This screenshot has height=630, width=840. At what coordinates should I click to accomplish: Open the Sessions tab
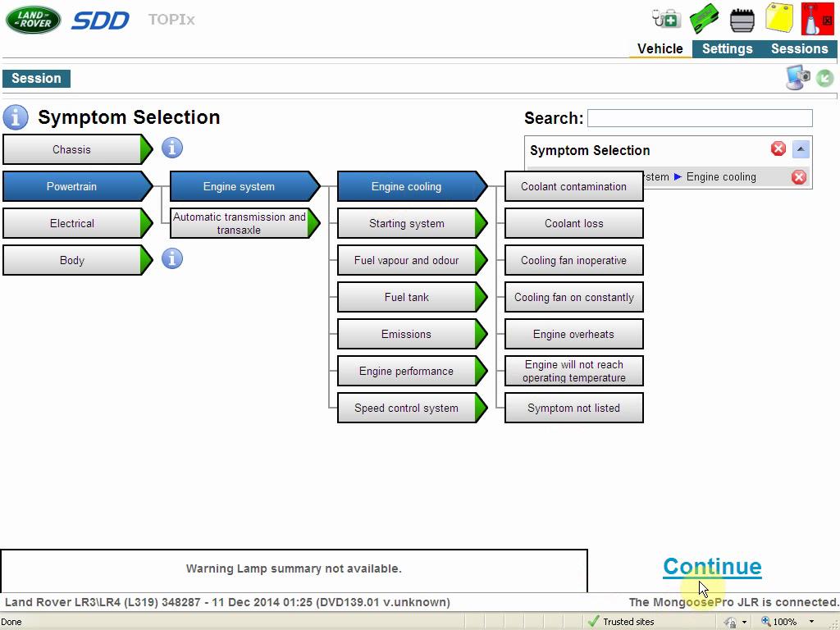click(799, 48)
